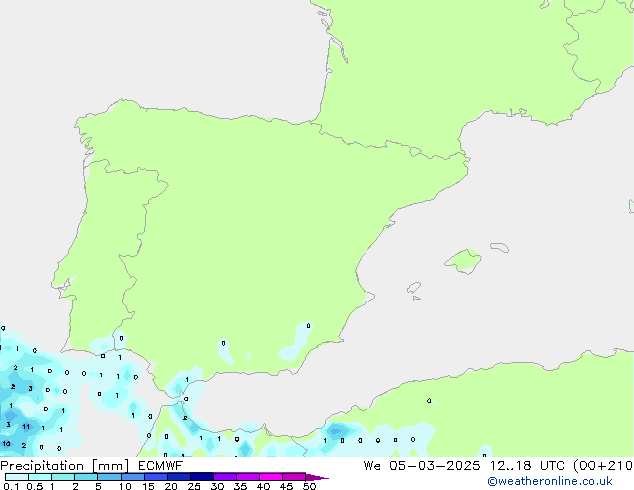The image size is (634, 490).
Task: Click the '45' label on the legend scale
Action: [x=286, y=486]
